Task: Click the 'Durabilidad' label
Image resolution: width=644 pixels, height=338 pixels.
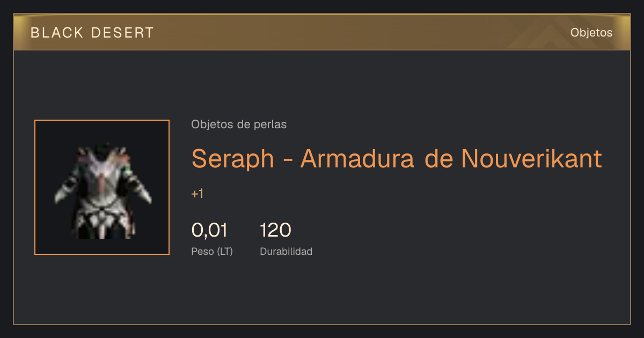Action: pyautogui.click(x=286, y=251)
